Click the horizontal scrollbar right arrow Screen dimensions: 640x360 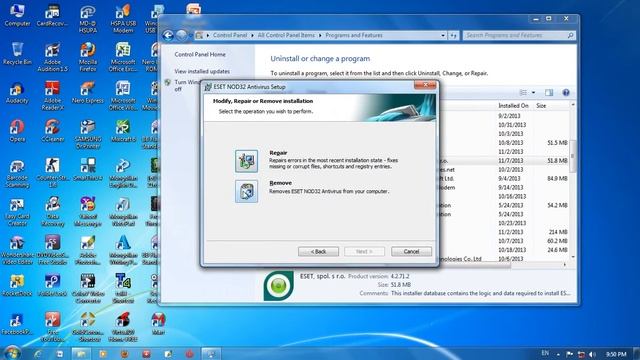(x=565, y=265)
